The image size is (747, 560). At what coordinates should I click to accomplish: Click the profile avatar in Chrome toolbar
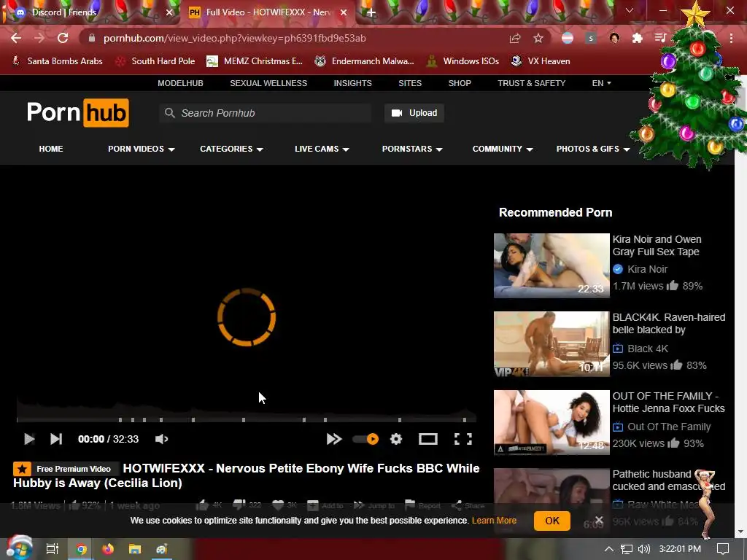(614, 38)
